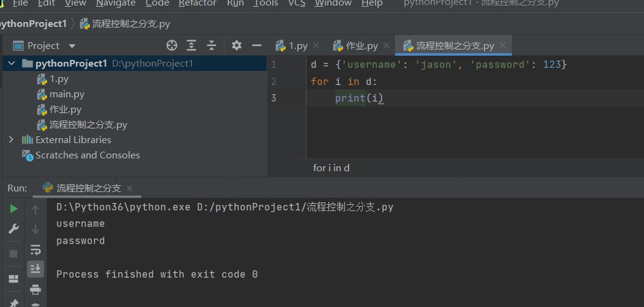Open the Navigate menu
Screen dimensions: 644x307
[116, 3]
